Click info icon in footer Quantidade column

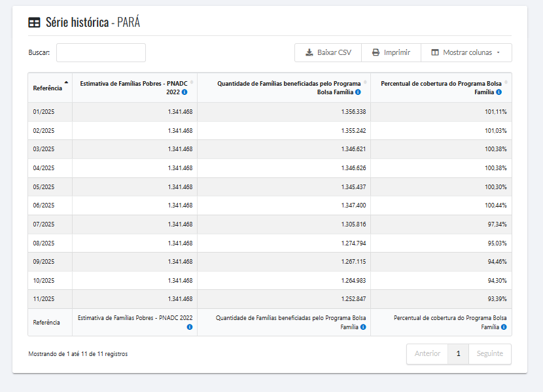click(x=363, y=327)
